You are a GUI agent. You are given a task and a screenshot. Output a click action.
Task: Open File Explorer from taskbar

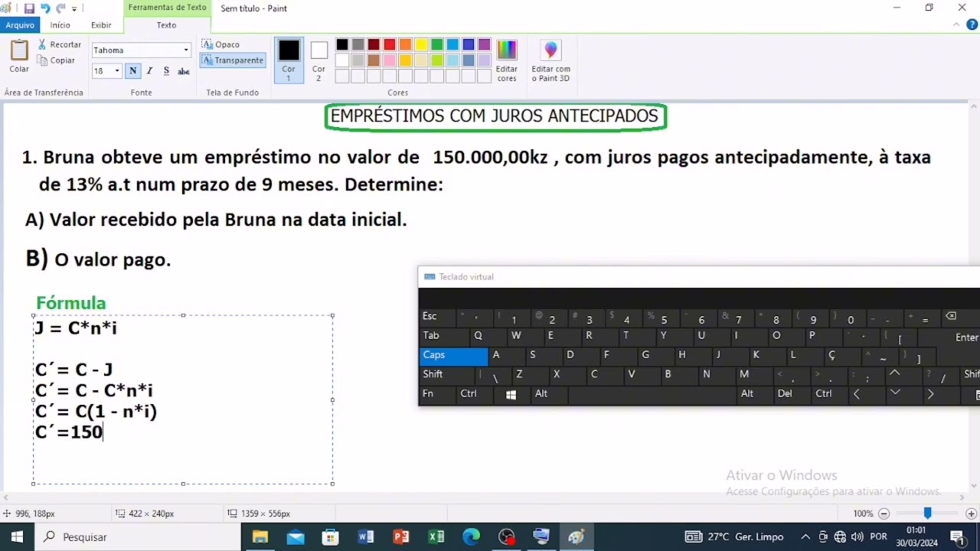tap(260, 537)
